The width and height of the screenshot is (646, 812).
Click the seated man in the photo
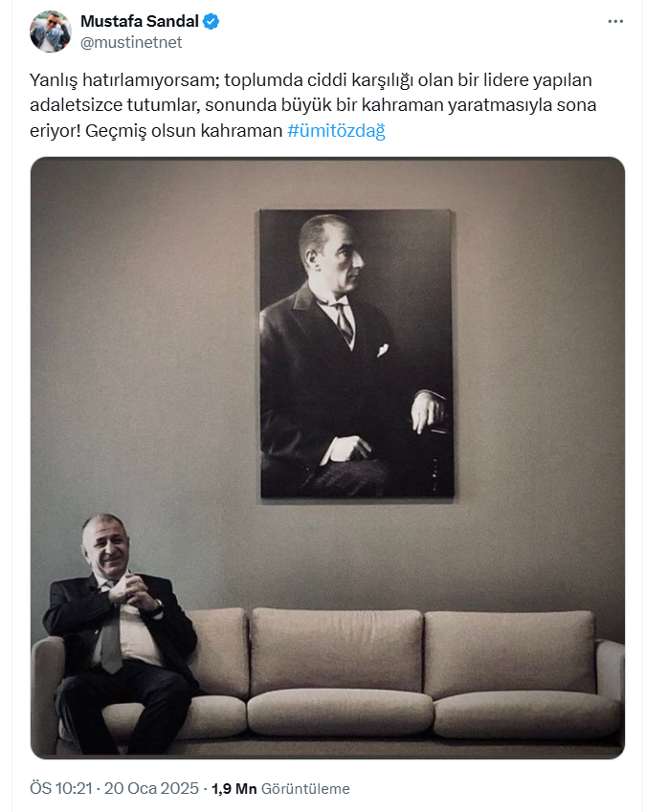coord(121,632)
